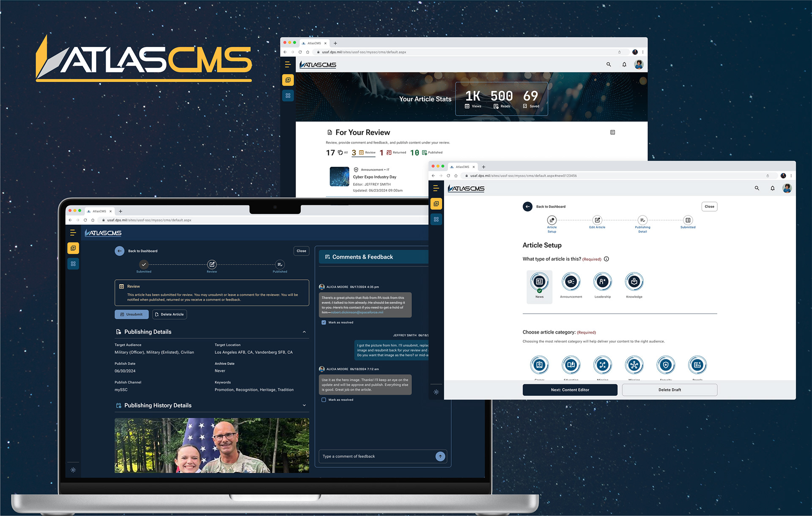Open user avatar in dashboard window header
Screen dimensions: 812x516
pyautogui.click(x=639, y=64)
